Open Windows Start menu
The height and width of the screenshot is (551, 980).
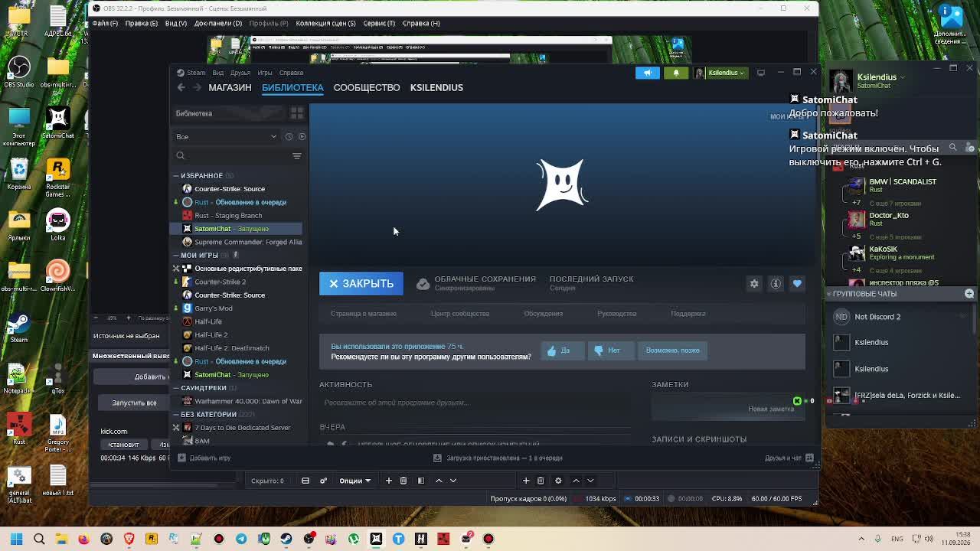coord(16,539)
